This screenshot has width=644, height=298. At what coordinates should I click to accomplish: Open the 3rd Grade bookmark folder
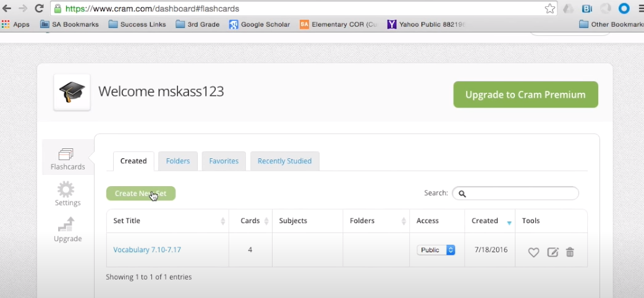198,24
